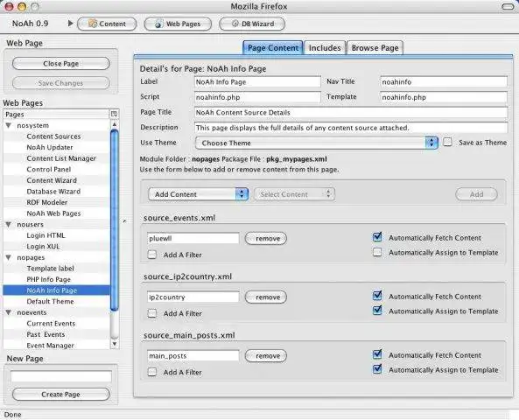Click the ip2country source name field
This screenshot has width=519, height=420.
pyautogui.click(x=193, y=297)
